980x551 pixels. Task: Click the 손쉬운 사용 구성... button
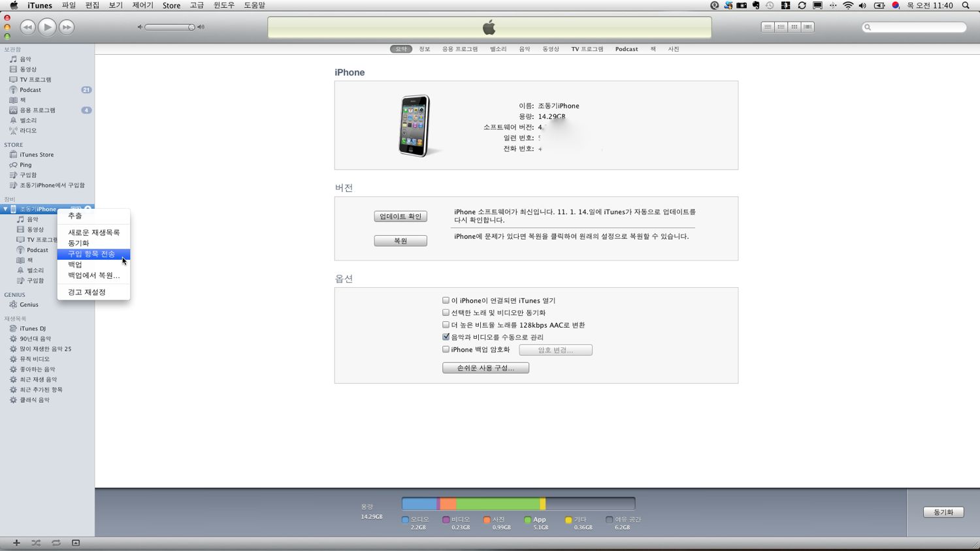pos(485,368)
